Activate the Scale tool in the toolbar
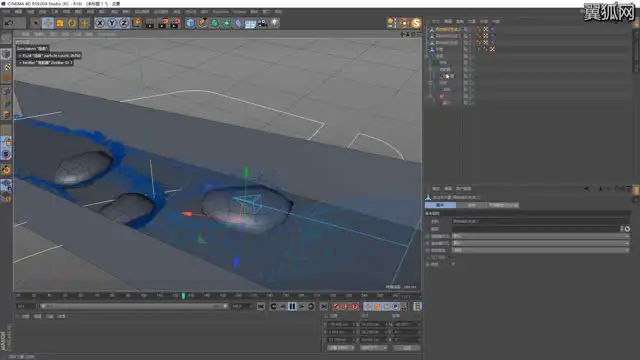 coord(60,23)
